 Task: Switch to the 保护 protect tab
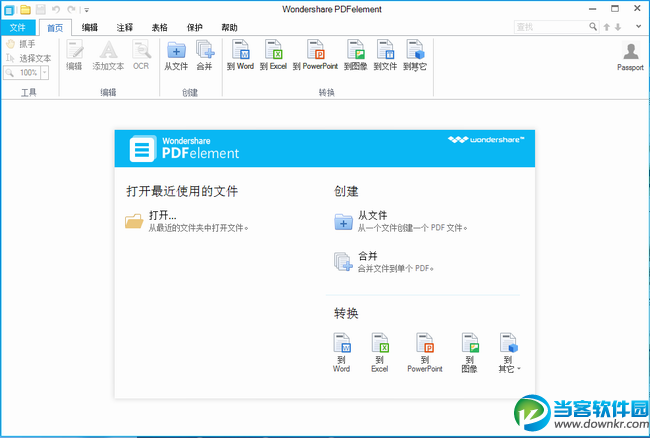(194, 28)
